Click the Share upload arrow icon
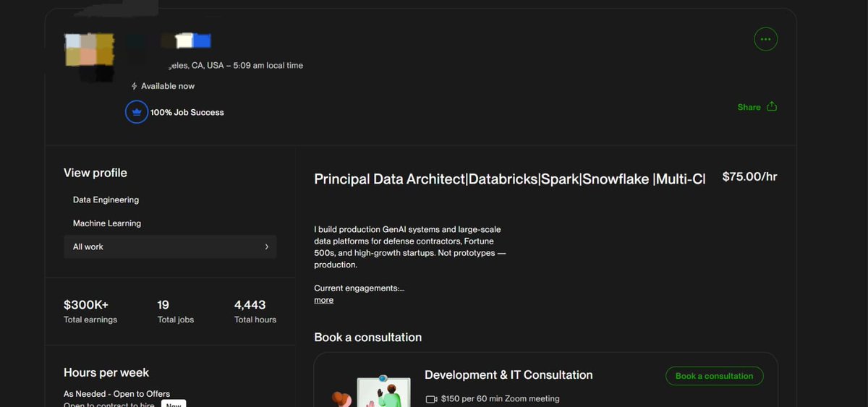The width and height of the screenshot is (868, 407). 772,106
